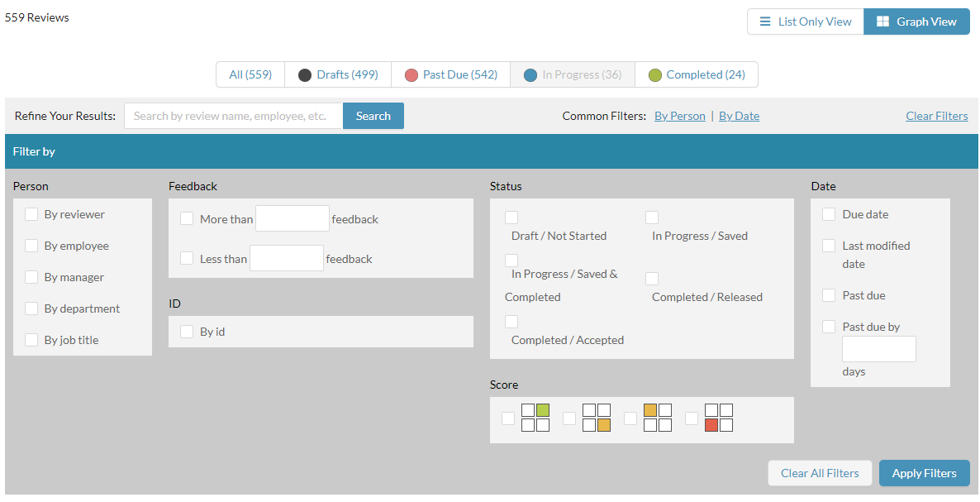Open the By Person common filter
Screen dimensions: 980x502
tap(679, 116)
